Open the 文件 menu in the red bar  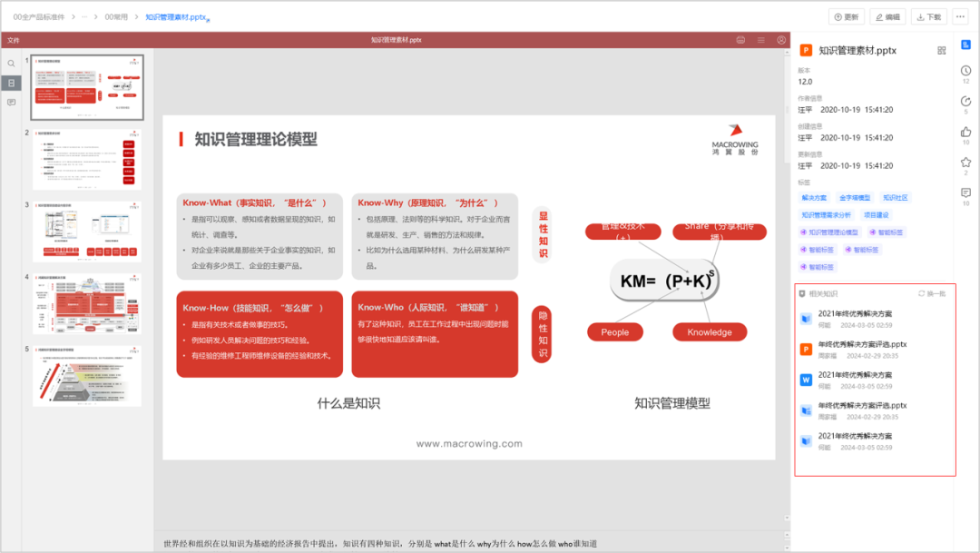[x=13, y=40]
